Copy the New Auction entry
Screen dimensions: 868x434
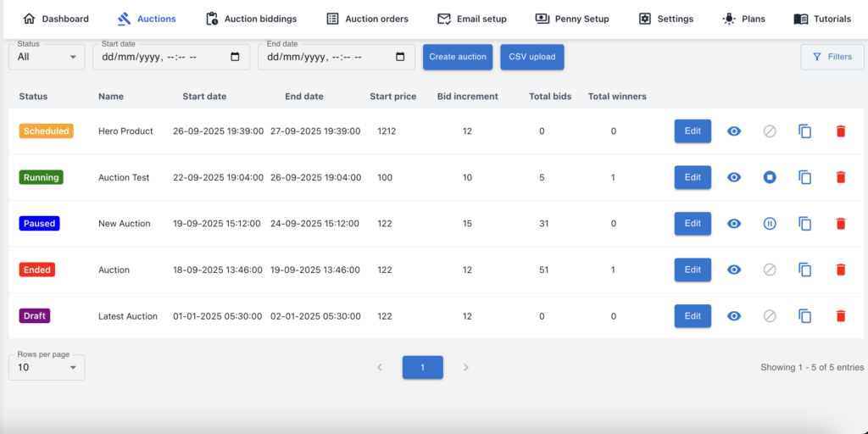[805, 224]
